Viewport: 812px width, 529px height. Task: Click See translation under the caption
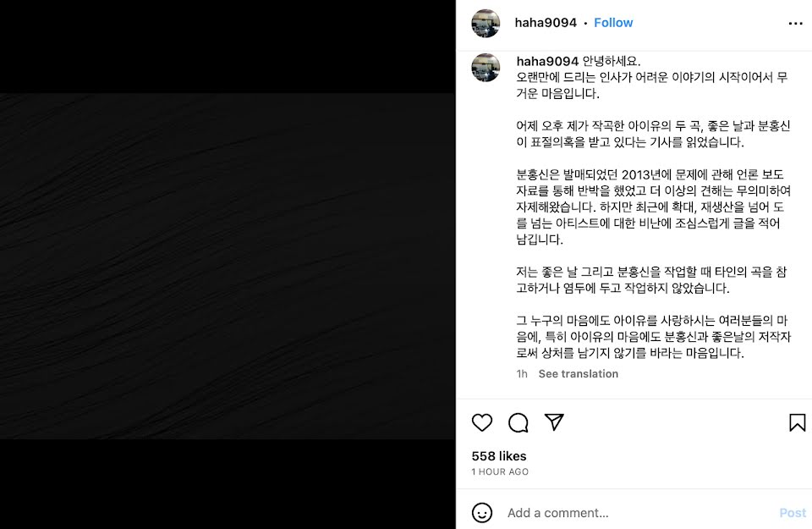click(x=578, y=374)
